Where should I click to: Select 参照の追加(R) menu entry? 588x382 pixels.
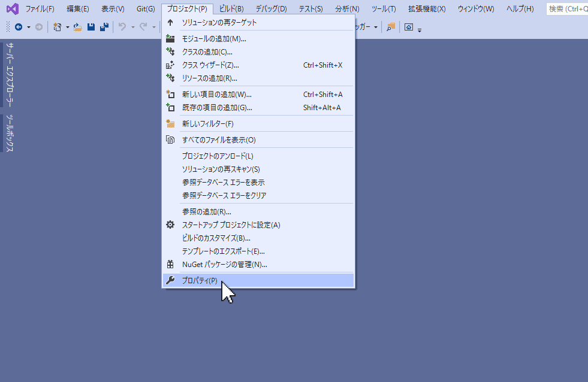tap(258, 211)
